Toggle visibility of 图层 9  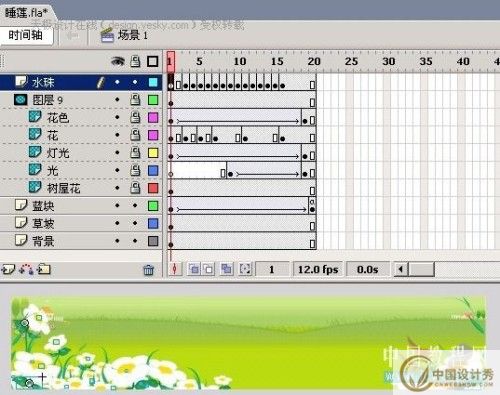[x=117, y=99]
